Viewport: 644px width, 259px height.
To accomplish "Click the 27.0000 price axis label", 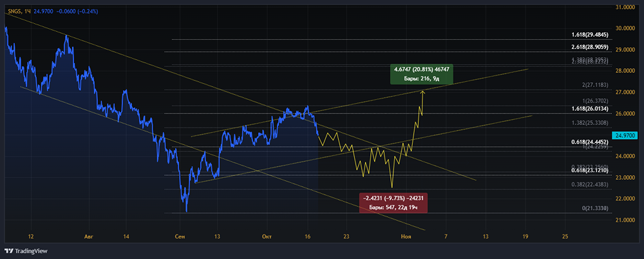I will 625,93.
